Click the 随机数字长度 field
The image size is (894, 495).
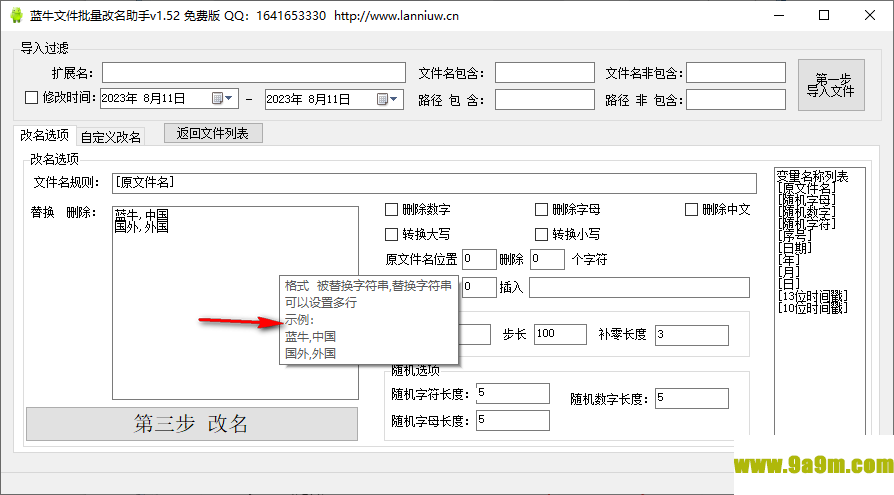coord(692,399)
